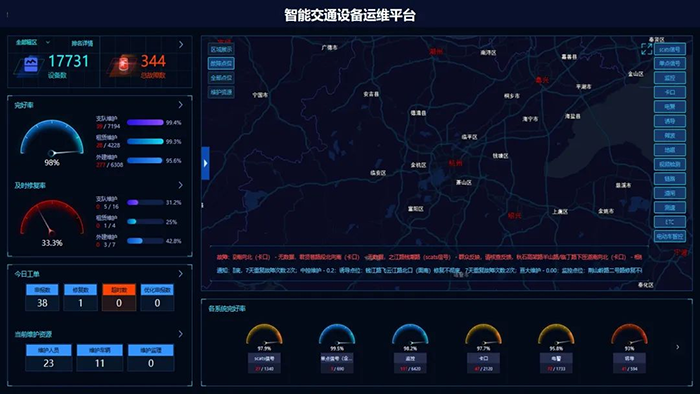Click the 萧山区 label on the map
Image resolution: width=700 pixels, height=394 pixels.
point(464,182)
